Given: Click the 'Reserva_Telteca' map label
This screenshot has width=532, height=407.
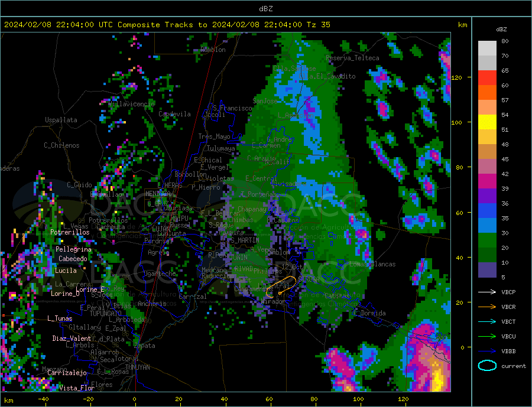Looking at the screenshot, I should (x=352, y=58).
